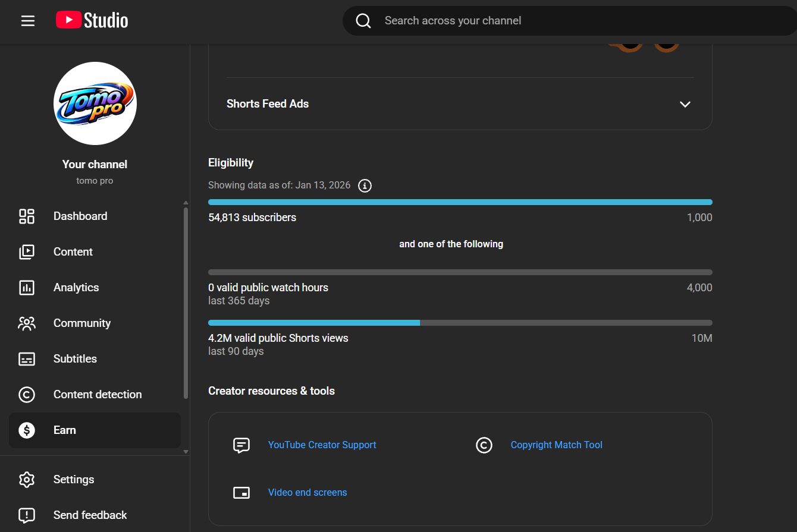Screen dimensions: 797x532
Task: Open the Copyright Match Tool link
Action: (556, 445)
